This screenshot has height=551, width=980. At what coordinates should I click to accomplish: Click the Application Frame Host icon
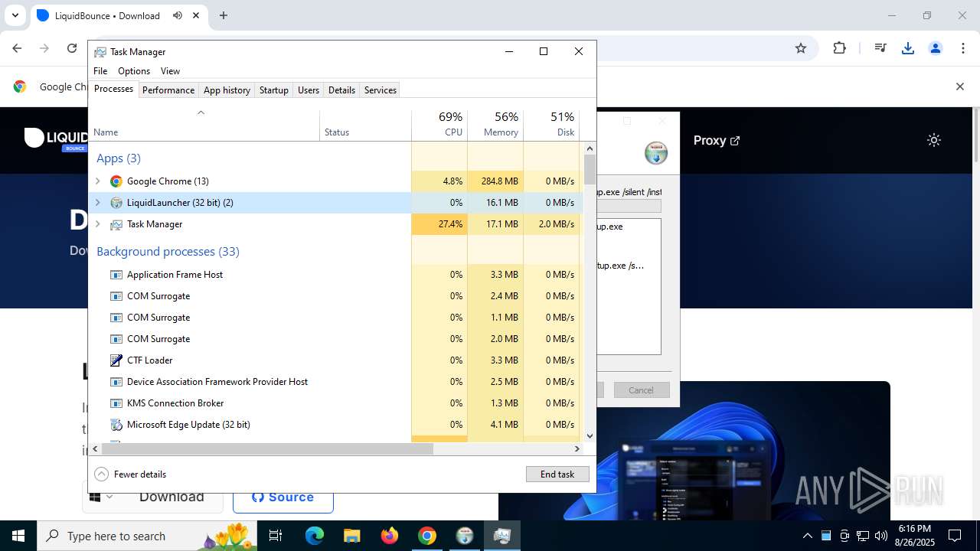pos(116,275)
